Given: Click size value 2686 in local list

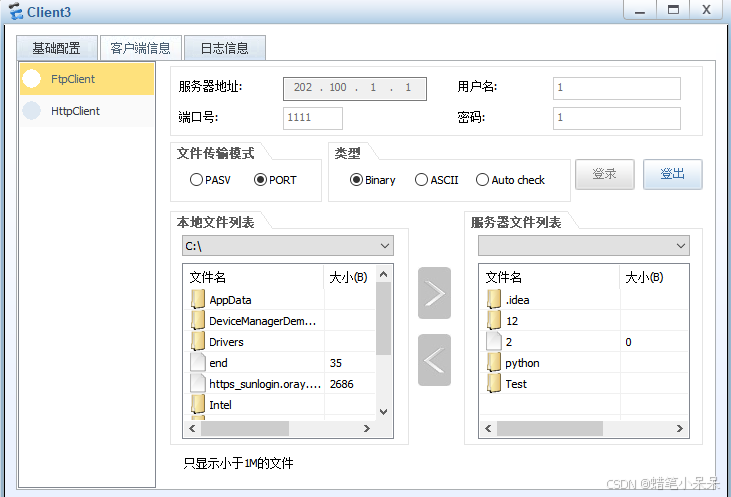Looking at the screenshot, I should pyautogui.click(x=342, y=384).
